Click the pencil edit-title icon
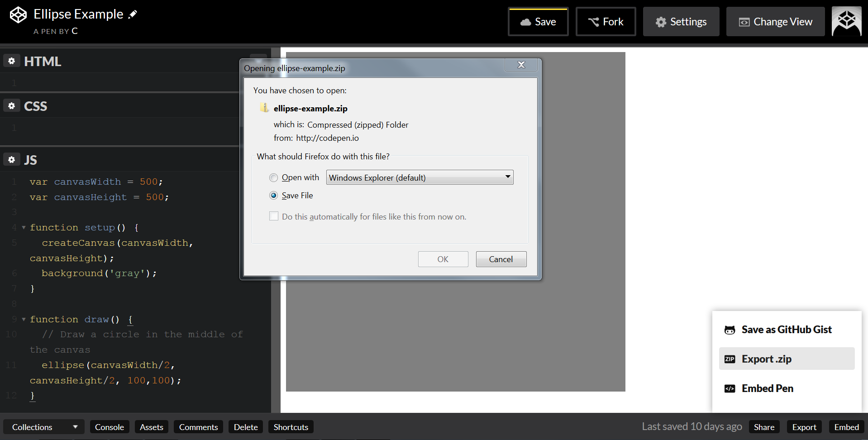The image size is (868, 440). click(x=133, y=14)
